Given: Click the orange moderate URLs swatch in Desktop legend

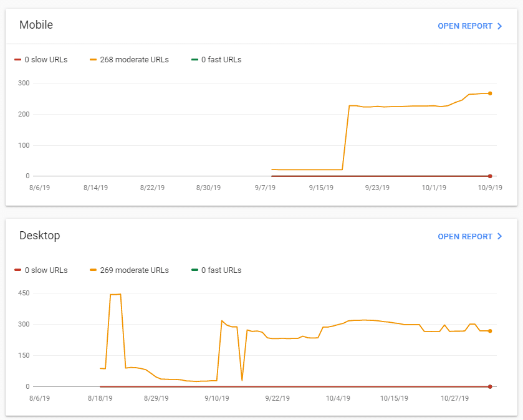Looking at the screenshot, I should click(93, 270).
